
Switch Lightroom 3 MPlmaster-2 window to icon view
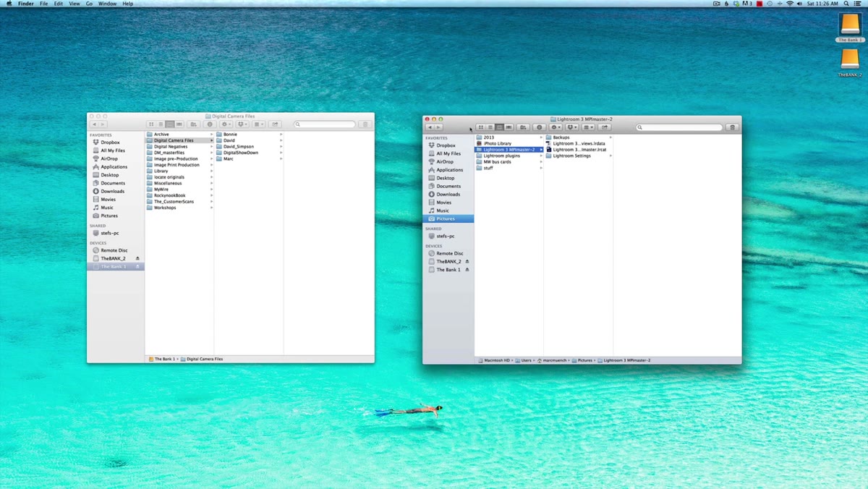click(481, 127)
